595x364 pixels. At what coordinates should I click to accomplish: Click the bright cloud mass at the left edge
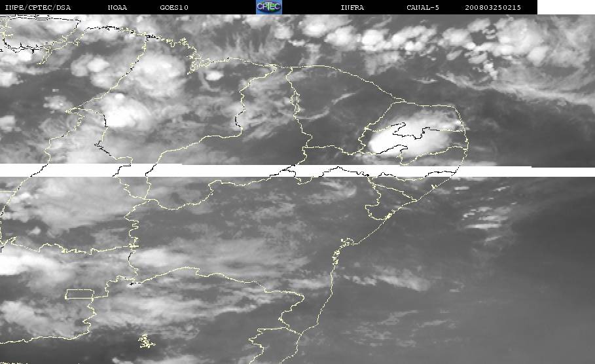click(x=16, y=262)
